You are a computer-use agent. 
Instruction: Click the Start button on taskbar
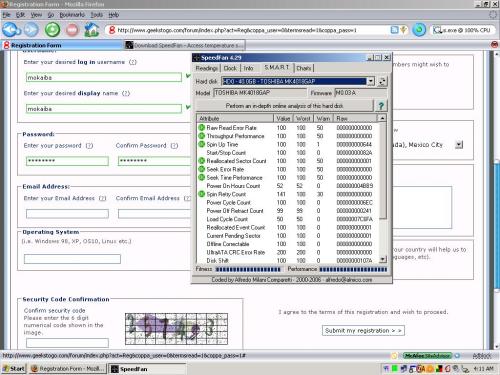[14, 369]
